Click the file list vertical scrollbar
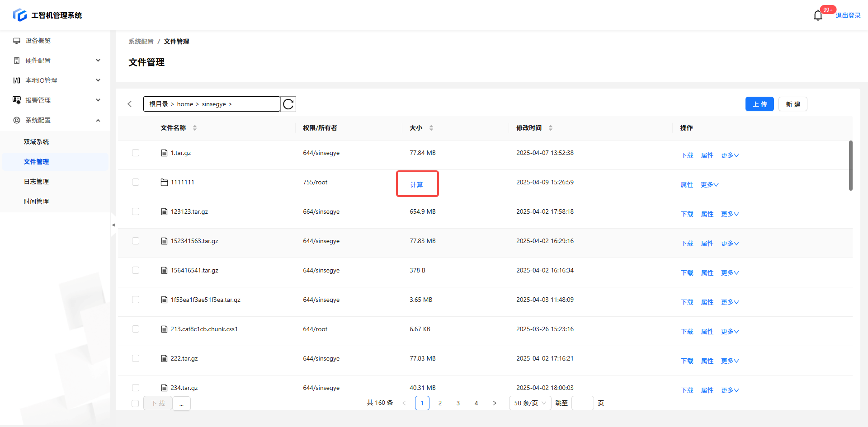 coord(850,165)
